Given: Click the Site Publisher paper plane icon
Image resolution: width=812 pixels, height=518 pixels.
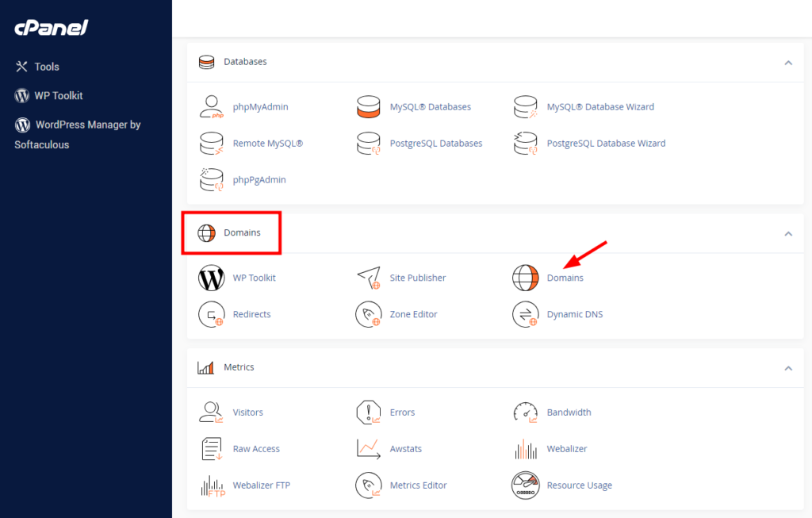Looking at the screenshot, I should coord(369,278).
